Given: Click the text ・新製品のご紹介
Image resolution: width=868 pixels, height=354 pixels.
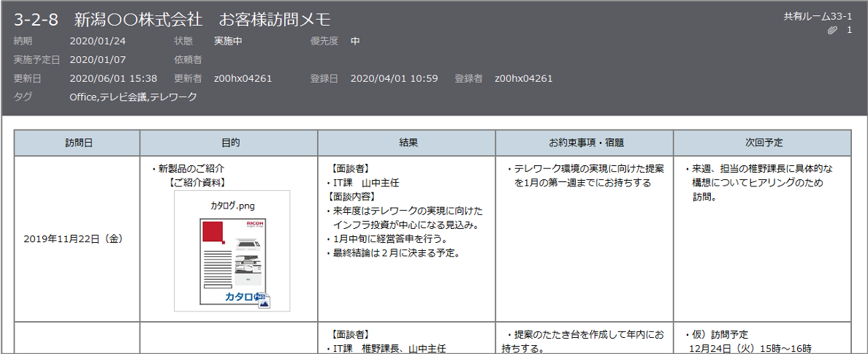Looking at the screenshot, I should (187, 168).
